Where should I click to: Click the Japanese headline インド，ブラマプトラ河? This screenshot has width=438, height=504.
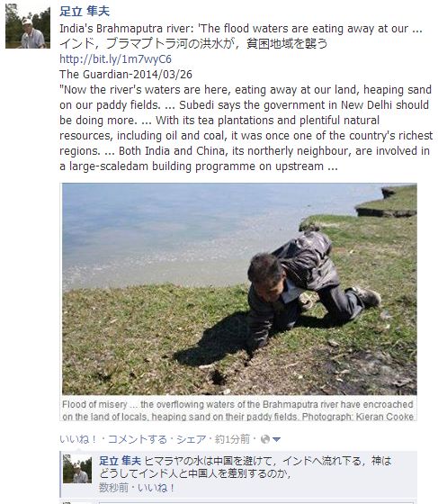coord(193,43)
